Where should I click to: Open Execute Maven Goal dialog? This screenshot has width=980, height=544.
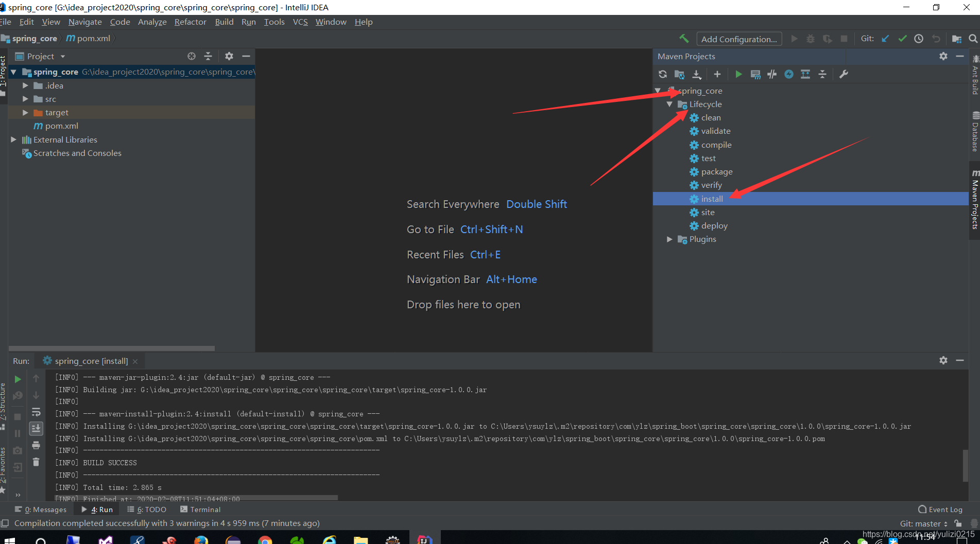(x=755, y=74)
